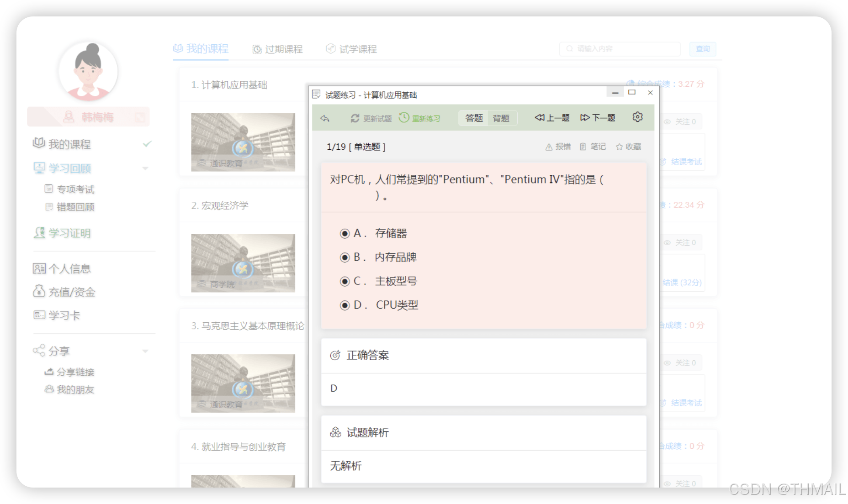Click the 报错 error report icon
Screen dimensions: 848x504
point(548,147)
